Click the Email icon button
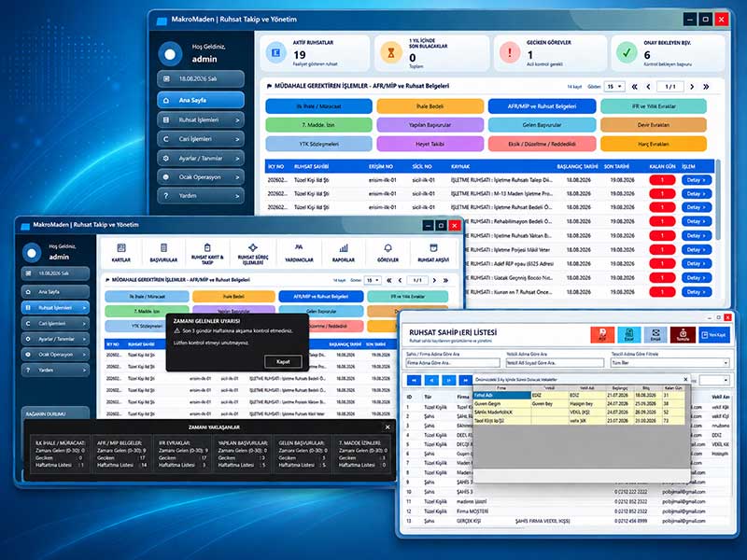Viewport: 747px width, 560px height. pos(655,335)
